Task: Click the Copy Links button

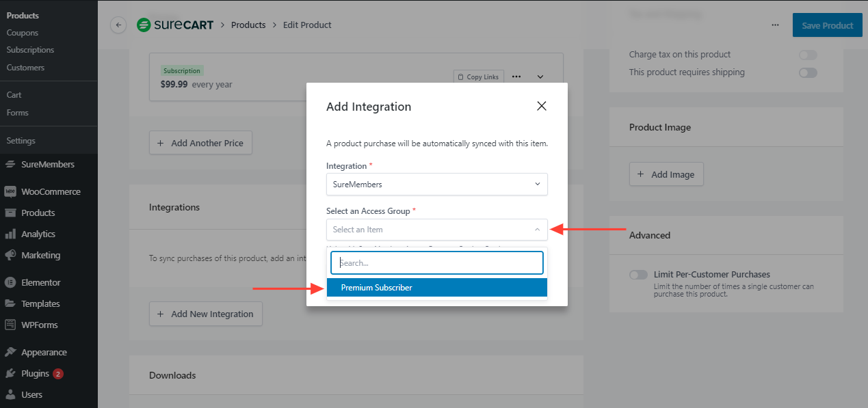Action: pos(478,77)
